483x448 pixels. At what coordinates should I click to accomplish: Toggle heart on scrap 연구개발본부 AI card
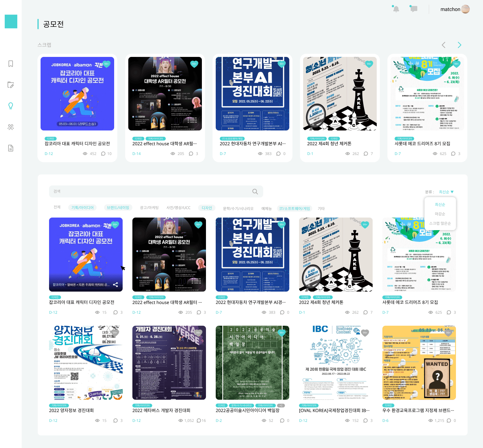(x=282, y=64)
